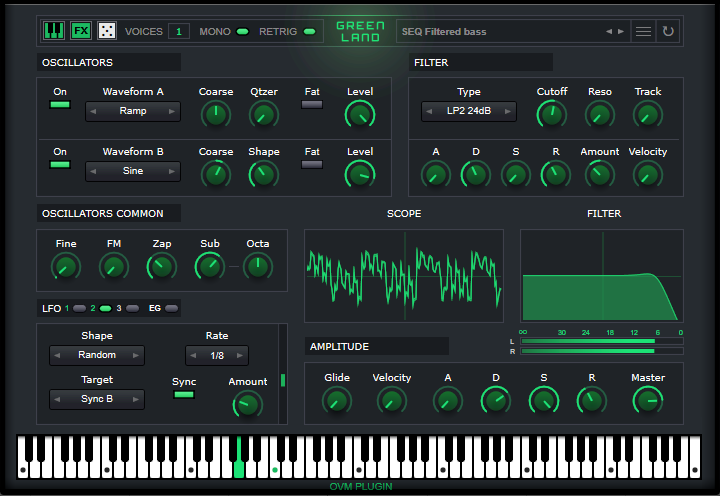Viewport: 720px width, 496px height.
Task: Open Waveform A Ramp selector
Action: (x=133, y=111)
